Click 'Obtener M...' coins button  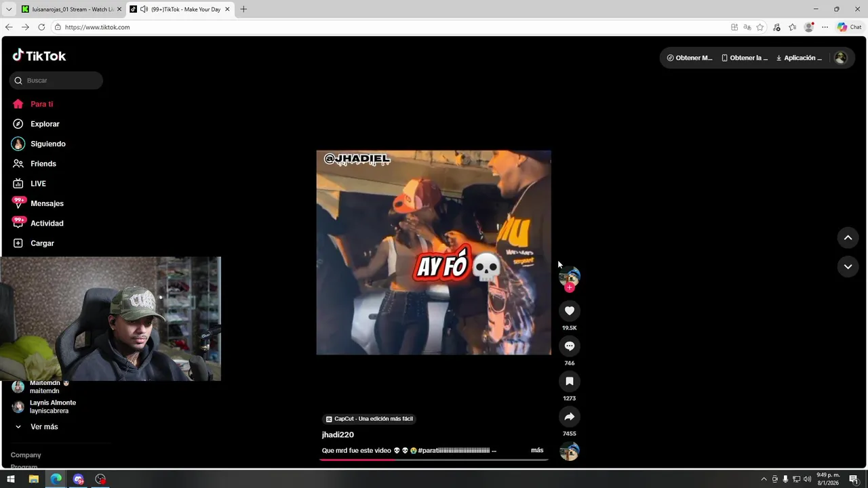(690, 58)
